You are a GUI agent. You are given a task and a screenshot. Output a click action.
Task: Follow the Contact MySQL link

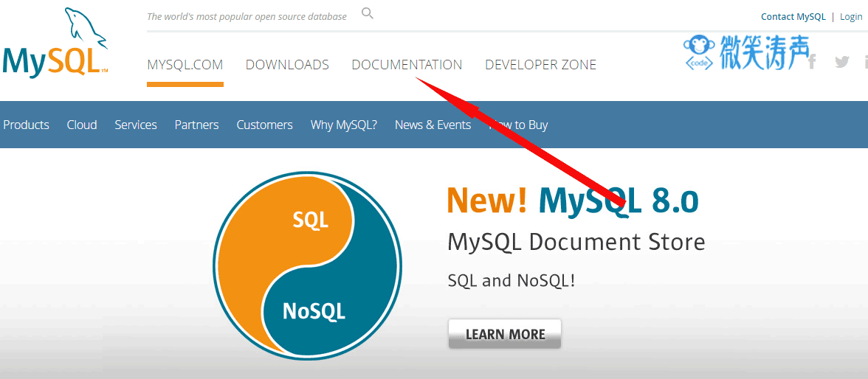(793, 17)
